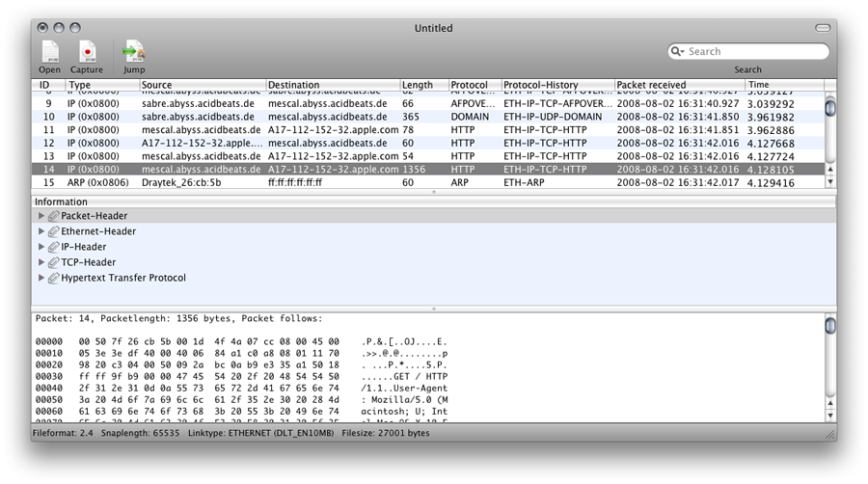Click the Ethernet-Header paperclip icon
This screenshot has width=868, height=484.
[x=53, y=231]
